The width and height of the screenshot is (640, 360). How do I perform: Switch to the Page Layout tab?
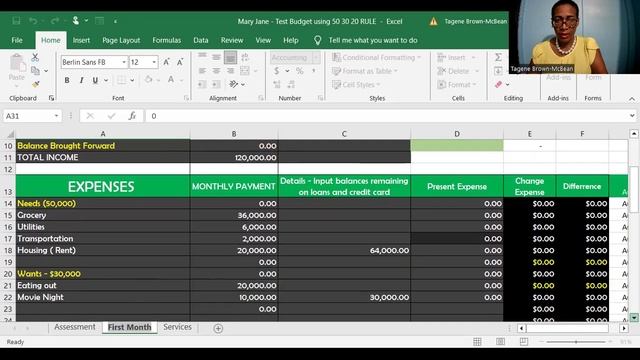tap(121, 40)
